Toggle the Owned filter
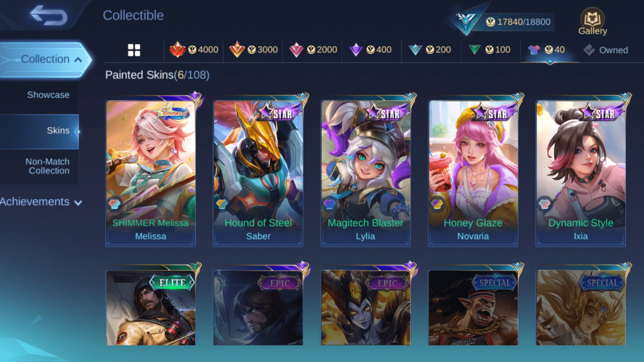 point(606,50)
